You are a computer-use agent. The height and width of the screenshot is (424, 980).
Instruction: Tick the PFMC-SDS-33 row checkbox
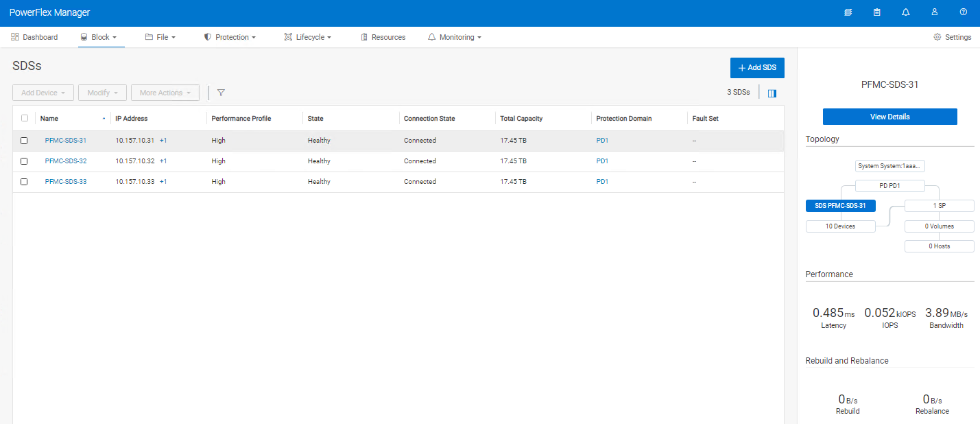click(x=24, y=181)
